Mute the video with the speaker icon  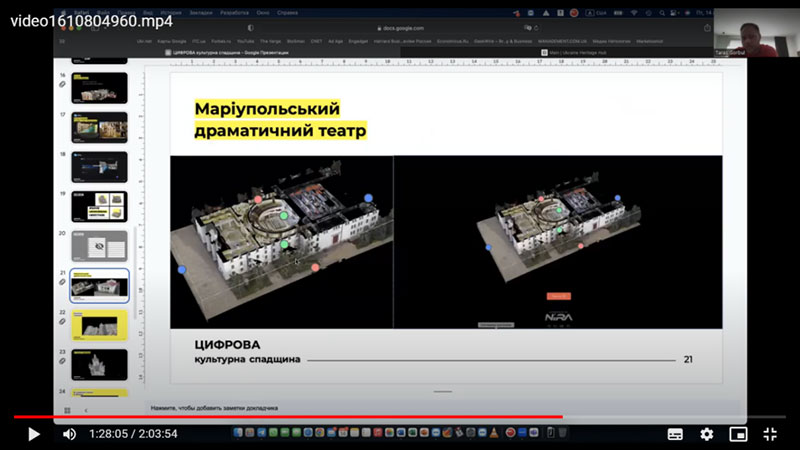click(69, 434)
